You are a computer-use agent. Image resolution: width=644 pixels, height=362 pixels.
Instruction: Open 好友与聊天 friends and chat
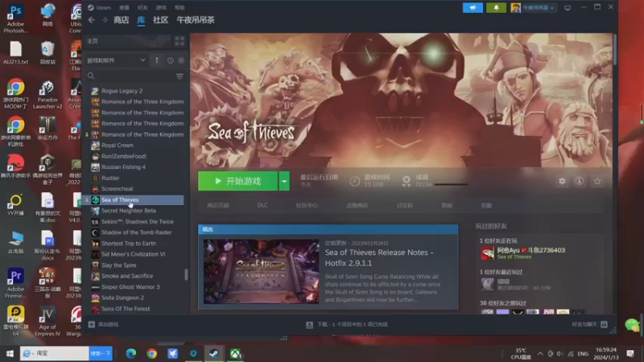(589, 324)
